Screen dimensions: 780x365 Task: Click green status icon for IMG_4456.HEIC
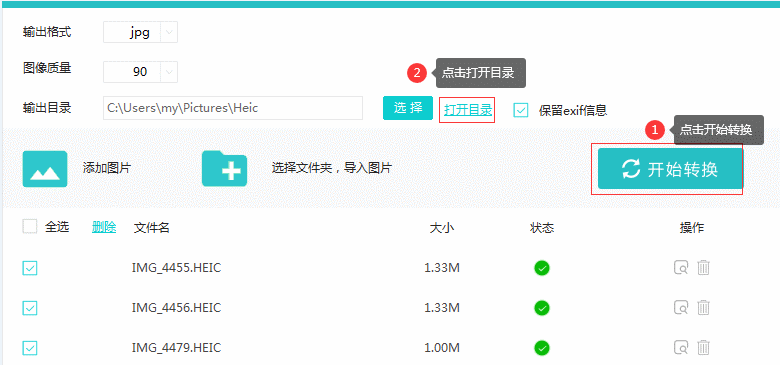click(x=542, y=308)
